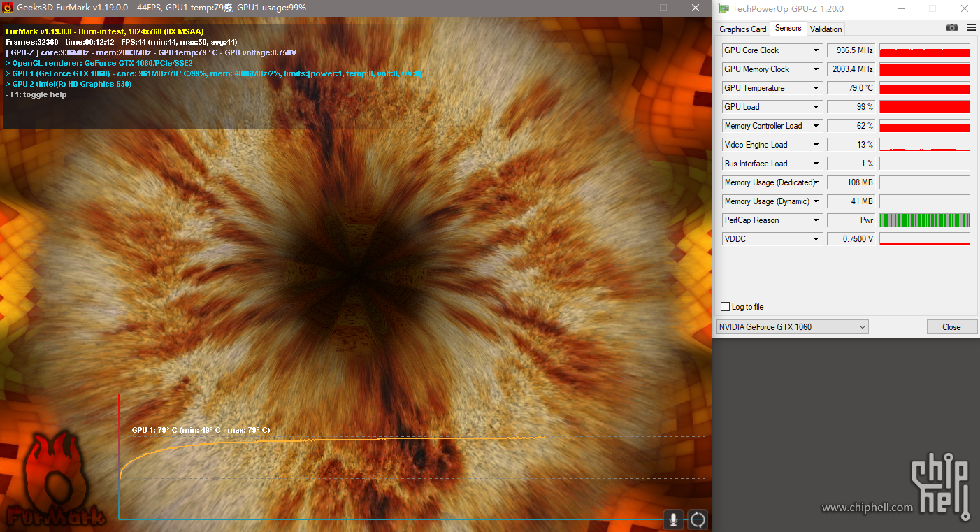The image size is (980, 532).
Task: Select the Sensors tab
Action: pyautogui.click(x=788, y=28)
